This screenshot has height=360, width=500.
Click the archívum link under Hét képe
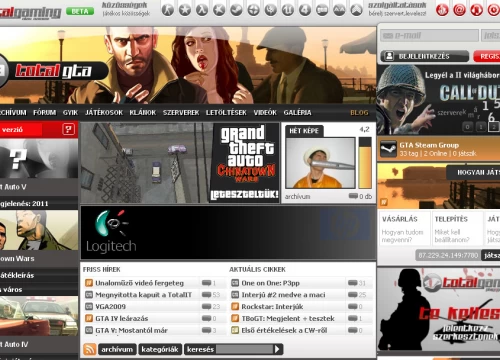(297, 197)
